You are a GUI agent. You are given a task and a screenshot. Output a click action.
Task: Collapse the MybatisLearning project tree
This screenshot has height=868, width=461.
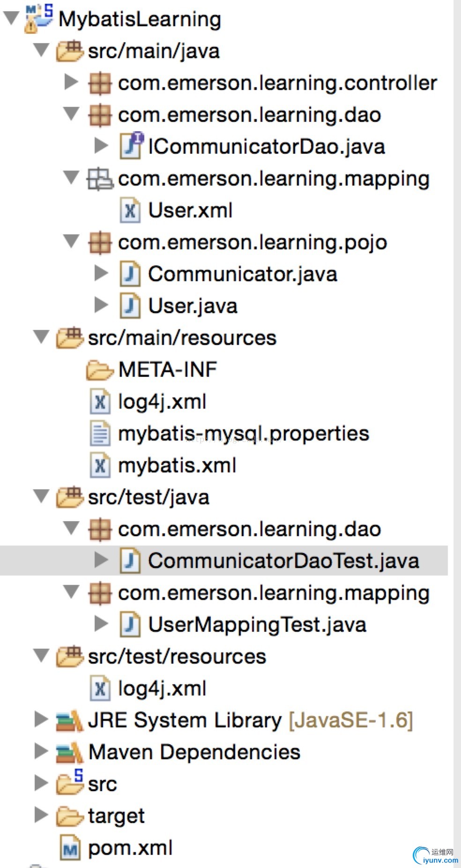[11, 19]
